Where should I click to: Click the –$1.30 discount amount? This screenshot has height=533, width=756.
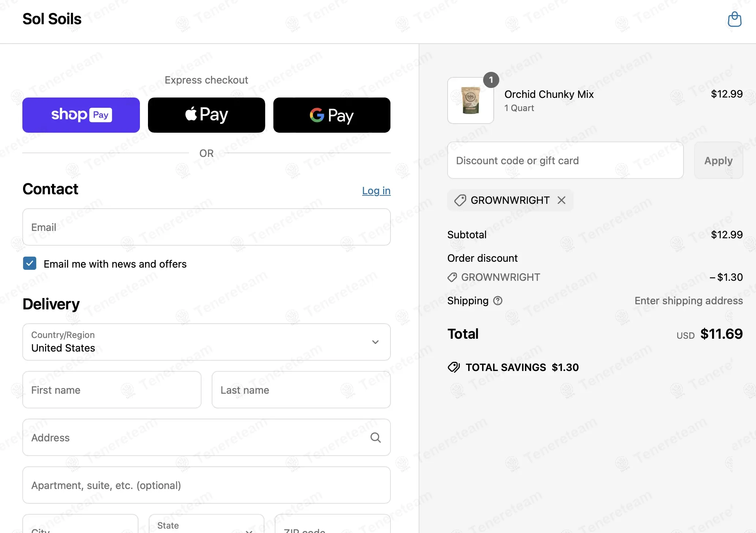click(x=726, y=277)
